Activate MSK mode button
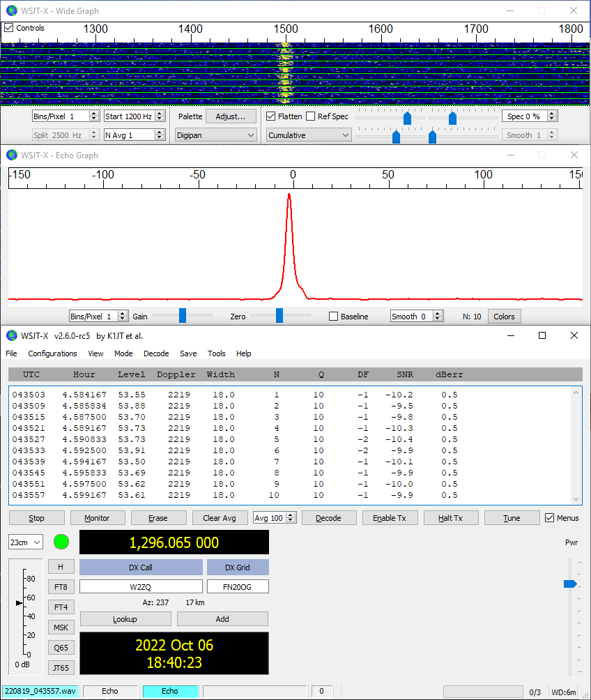This screenshot has width=591, height=700. pos(61,627)
